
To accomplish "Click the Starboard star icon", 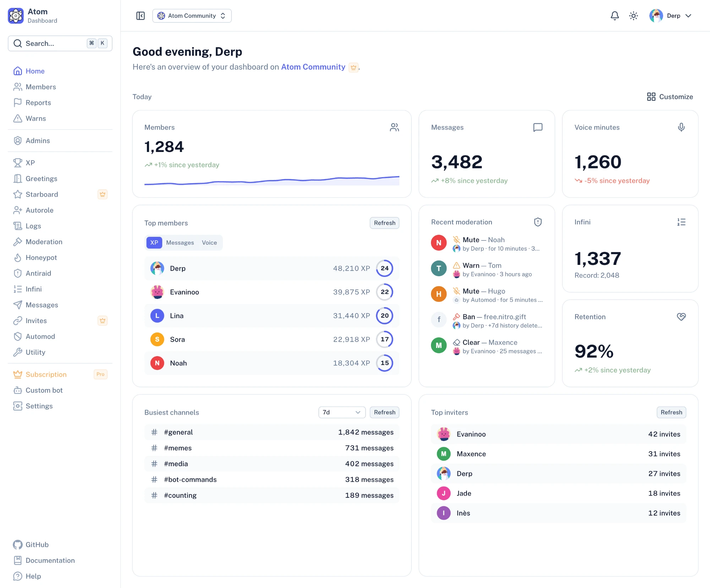I will tap(18, 194).
